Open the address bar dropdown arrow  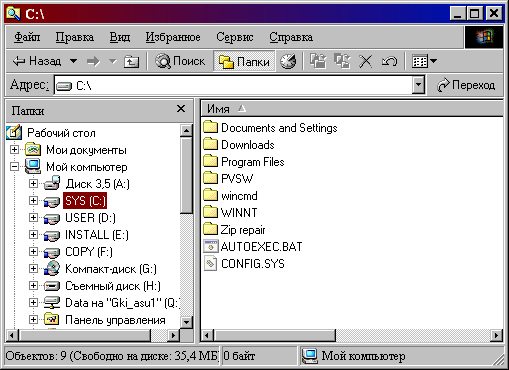418,86
